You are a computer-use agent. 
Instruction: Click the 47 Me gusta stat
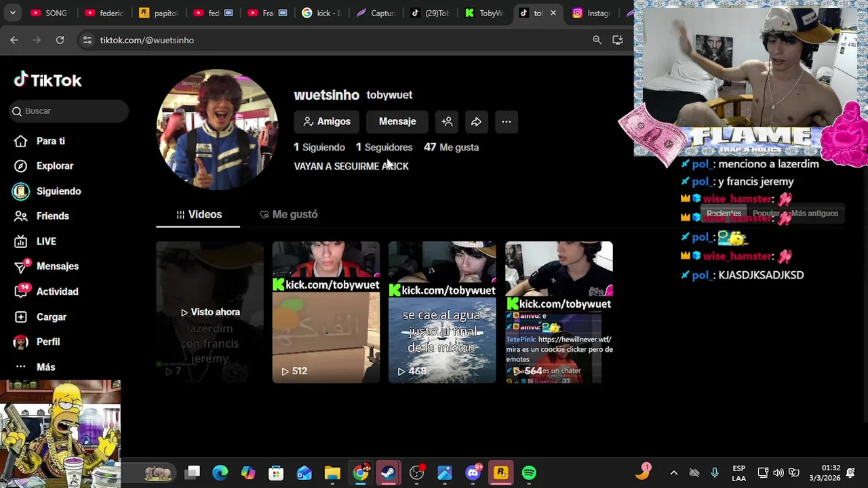451,147
